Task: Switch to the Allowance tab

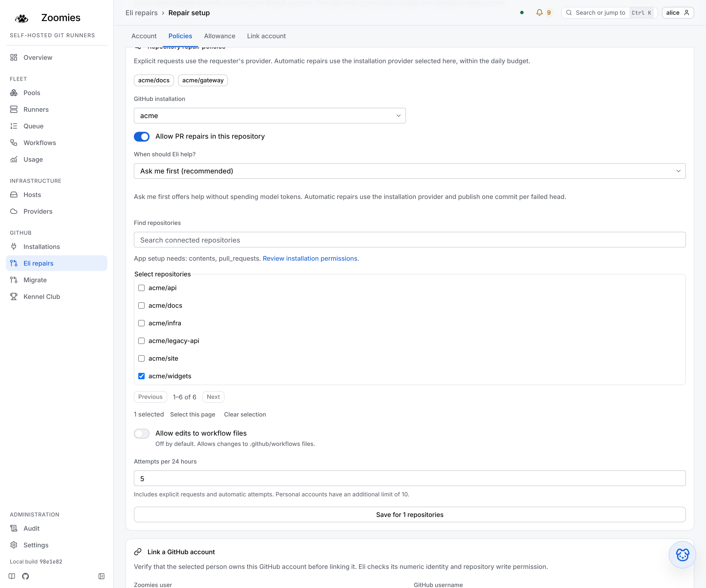Action: [220, 36]
